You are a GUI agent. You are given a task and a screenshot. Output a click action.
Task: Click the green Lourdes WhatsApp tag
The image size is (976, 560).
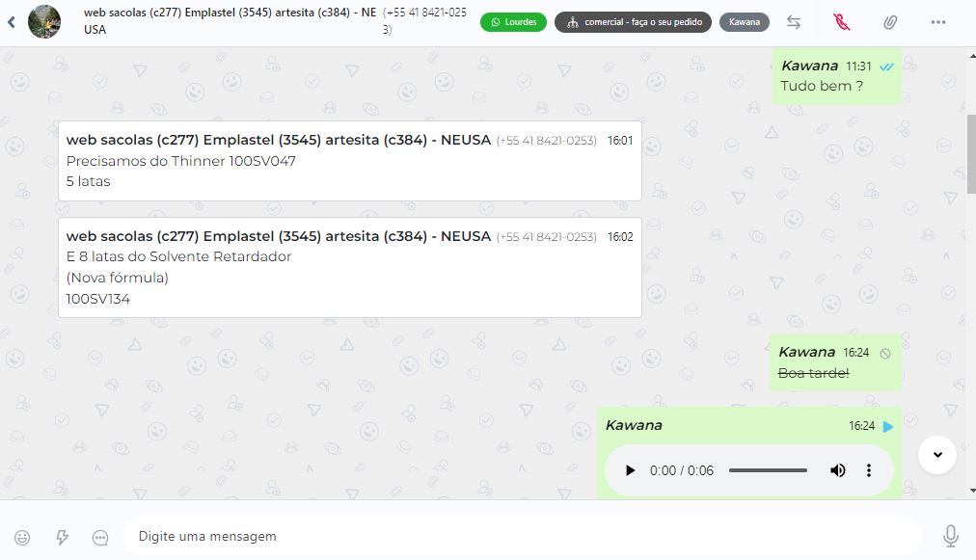point(513,22)
